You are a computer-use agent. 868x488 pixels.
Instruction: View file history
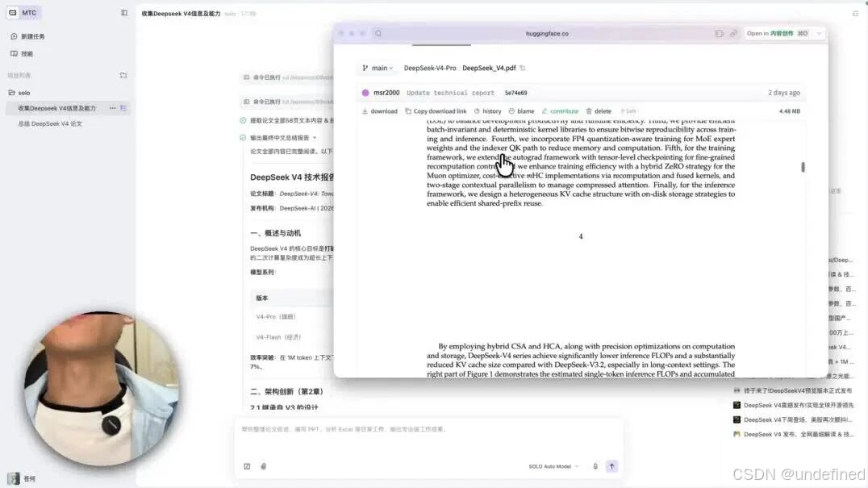[487, 111]
